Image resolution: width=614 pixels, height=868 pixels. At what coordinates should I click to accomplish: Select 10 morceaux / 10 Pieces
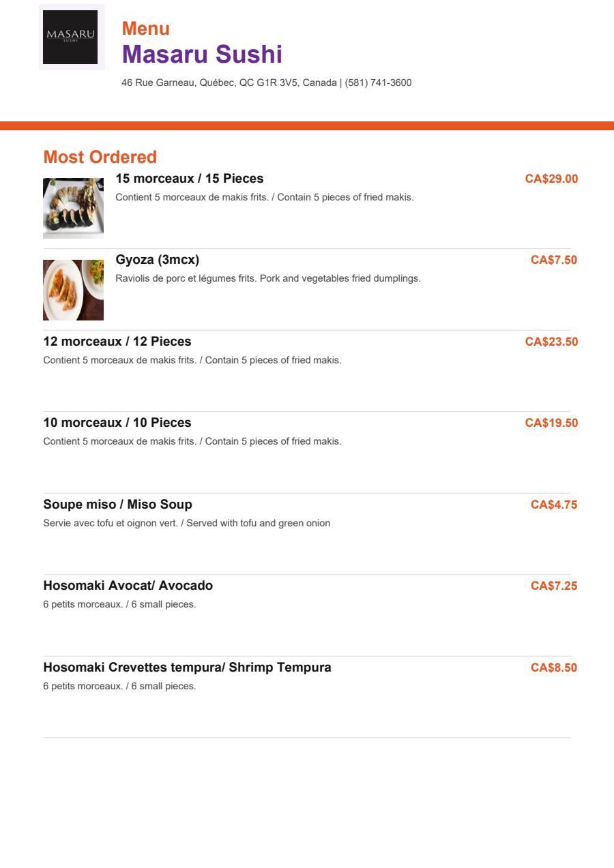click(x=117, y=423)
